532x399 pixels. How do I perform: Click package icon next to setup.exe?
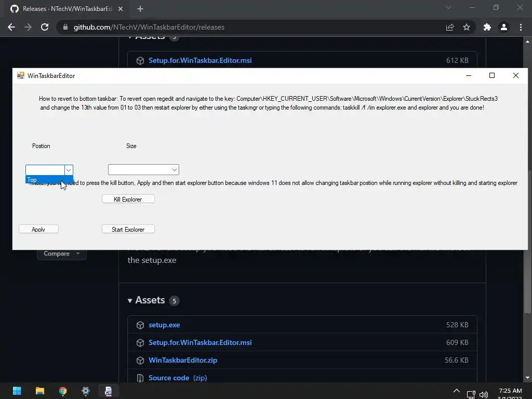pos(140,325)
